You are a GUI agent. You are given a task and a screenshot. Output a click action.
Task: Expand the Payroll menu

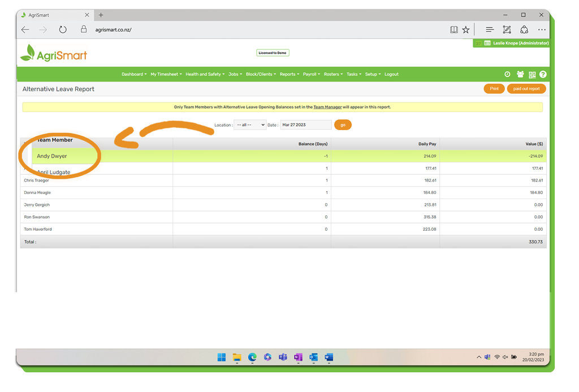(311, 74)
